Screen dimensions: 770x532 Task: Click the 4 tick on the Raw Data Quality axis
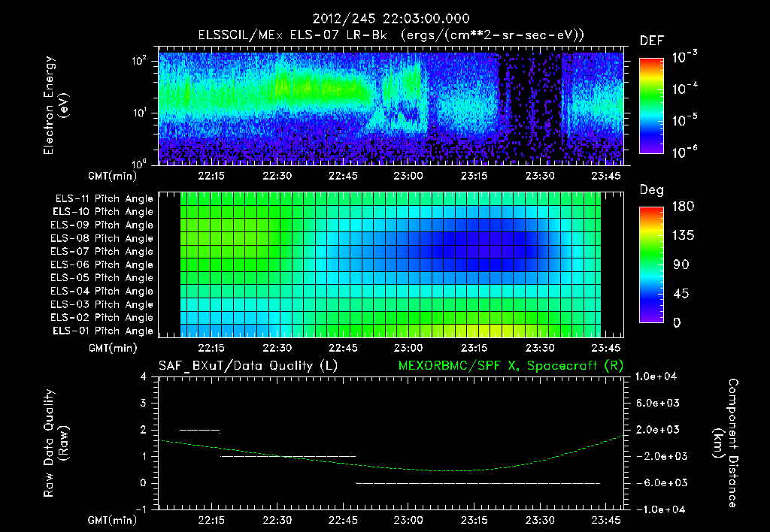point(144,376)
